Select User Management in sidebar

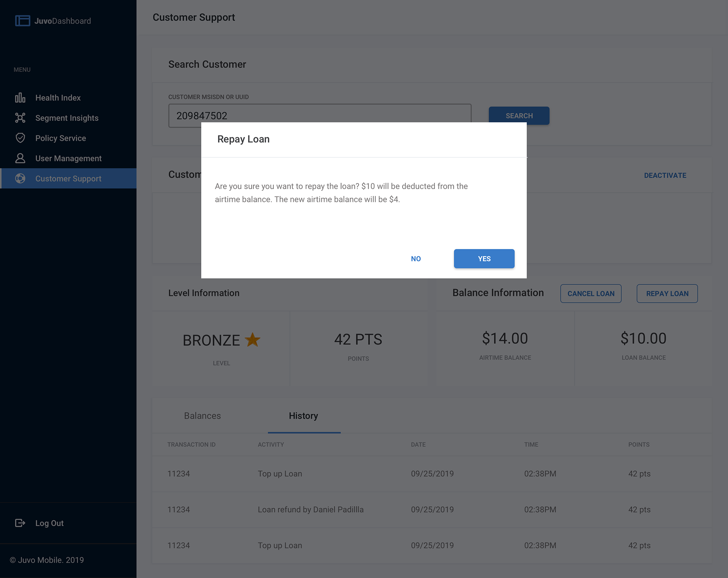pyautogui.click(x=68, y=158)
